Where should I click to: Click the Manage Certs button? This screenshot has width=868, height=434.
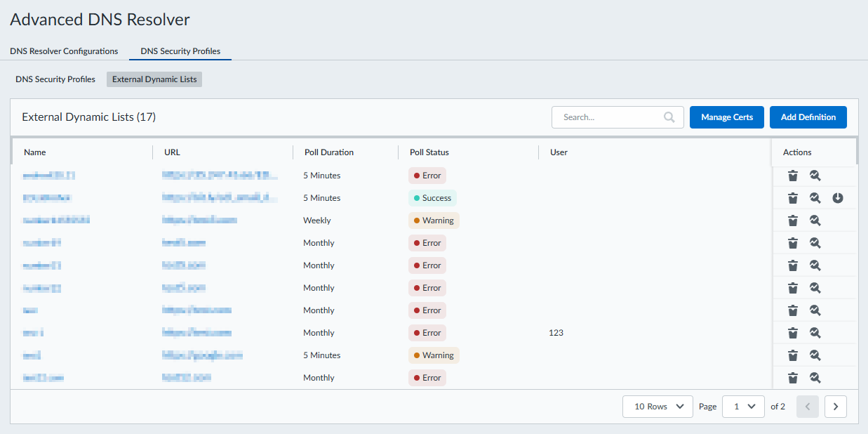tap(726, 117)
